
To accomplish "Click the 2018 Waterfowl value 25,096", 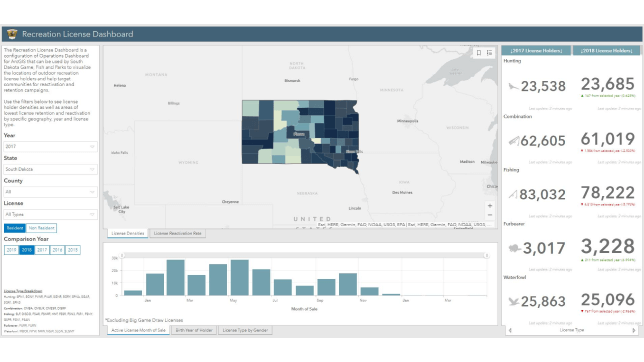I will click(608, 300).
